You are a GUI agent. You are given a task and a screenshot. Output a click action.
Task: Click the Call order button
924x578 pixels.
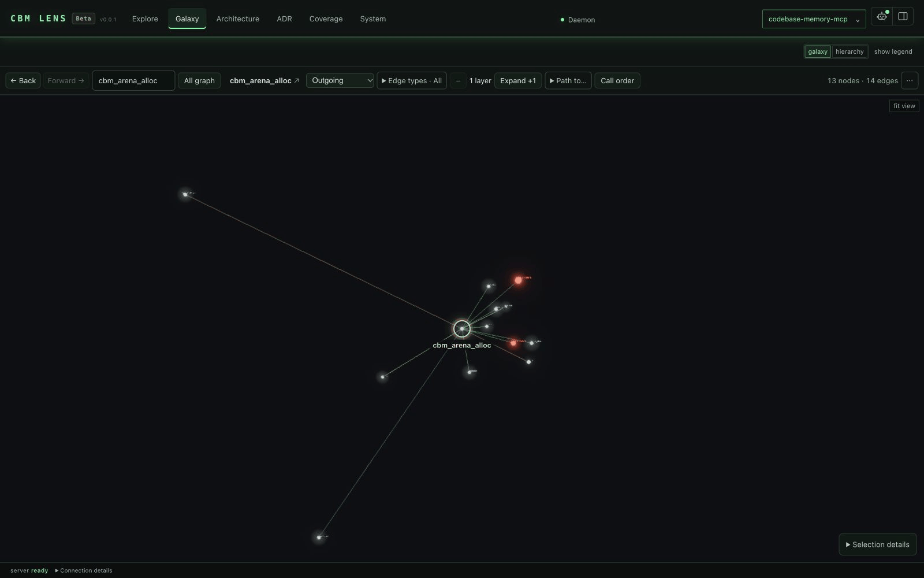(617, 81)
